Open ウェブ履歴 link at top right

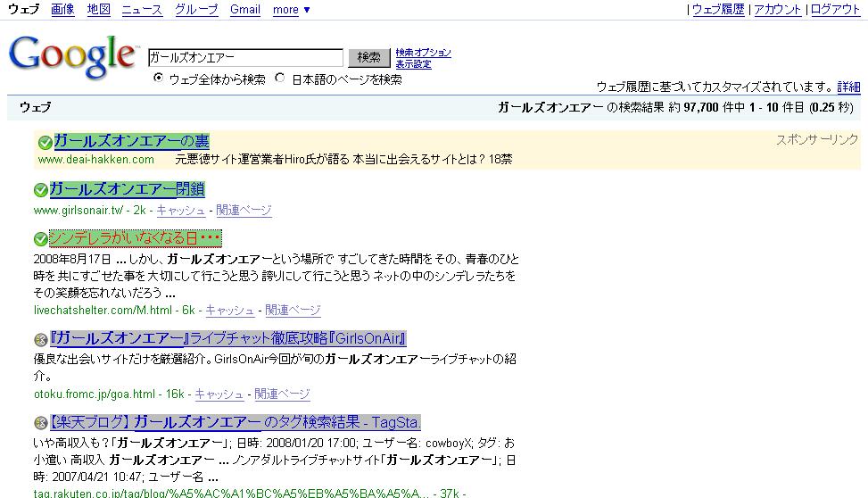718,10
